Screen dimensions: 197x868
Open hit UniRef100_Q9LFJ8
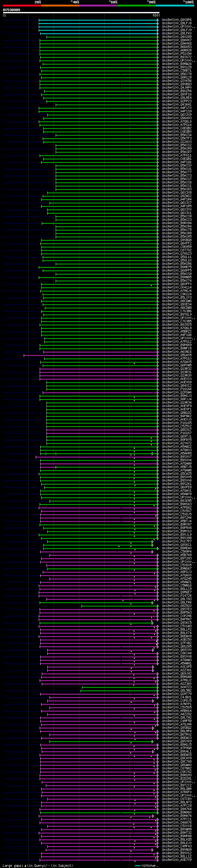(177, 23)
